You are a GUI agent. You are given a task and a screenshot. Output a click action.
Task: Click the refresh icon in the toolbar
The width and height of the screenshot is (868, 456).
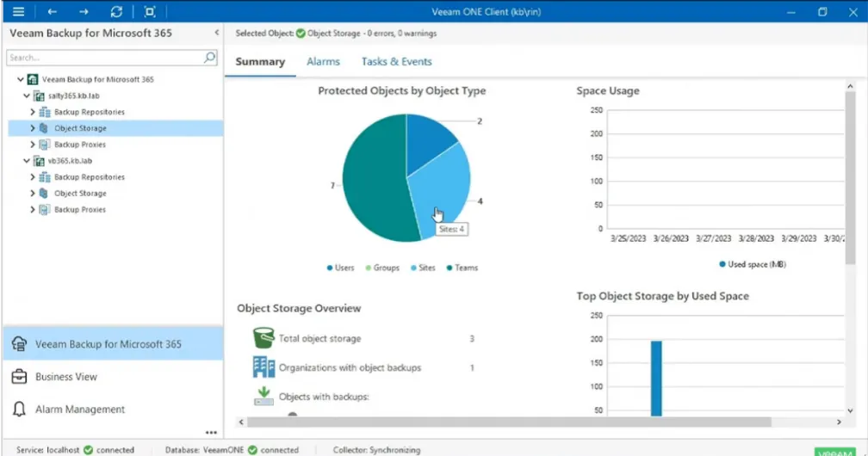(x=116, y=12)
